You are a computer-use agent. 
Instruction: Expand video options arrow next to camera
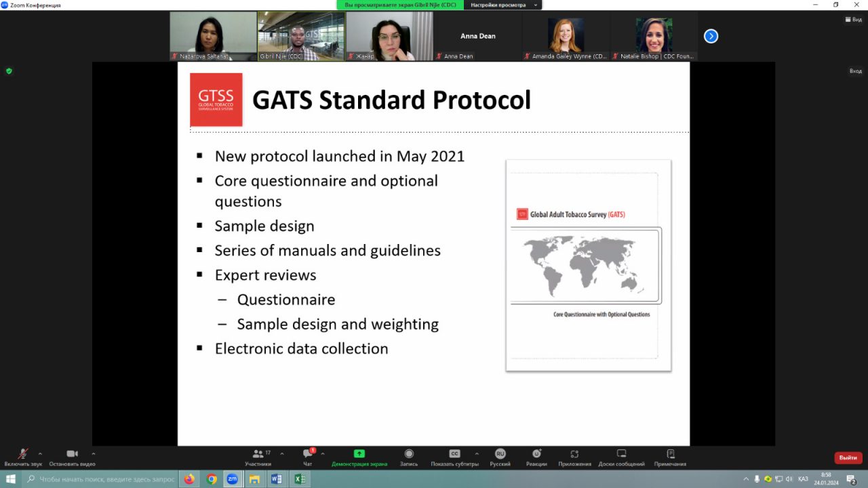(x=93, y=453)
